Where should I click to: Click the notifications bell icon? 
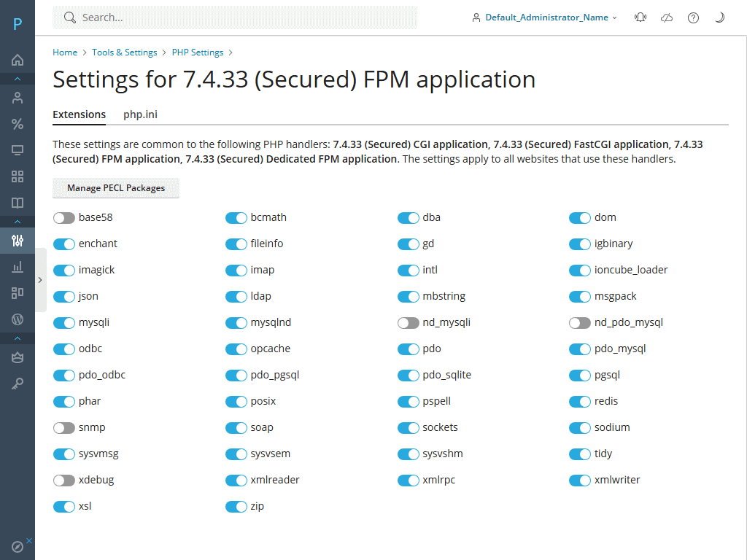tap(640, 17)
